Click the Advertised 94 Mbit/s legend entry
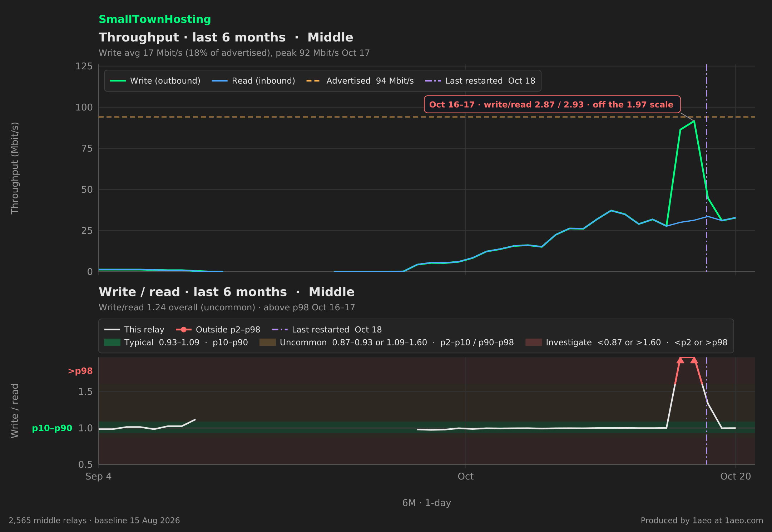772x532 pixels. (x=360, y=81)
